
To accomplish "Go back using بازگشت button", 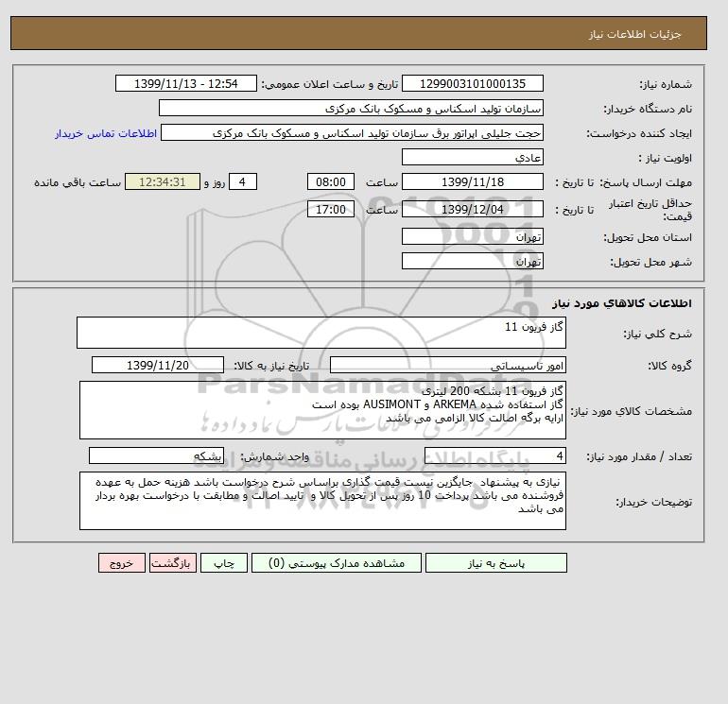I will [173, 562].
